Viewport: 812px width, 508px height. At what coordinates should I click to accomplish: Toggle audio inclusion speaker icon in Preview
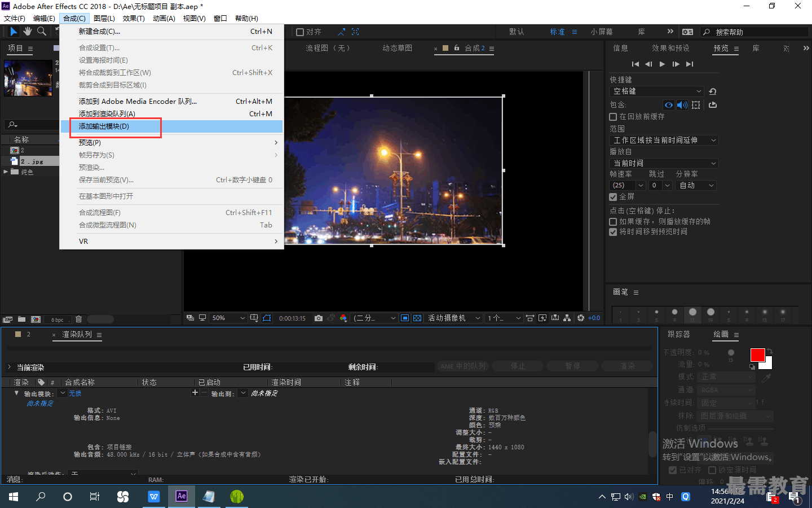(682, 105)
